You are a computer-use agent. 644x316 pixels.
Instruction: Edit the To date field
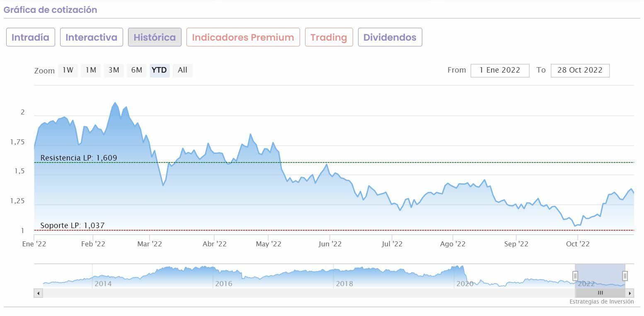click(580, 70)
